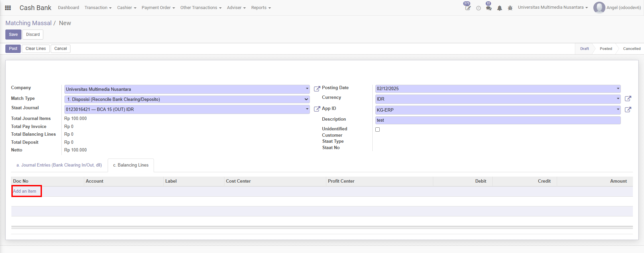
Task: Open the conversations chat icon
Action: coord(489,8)
